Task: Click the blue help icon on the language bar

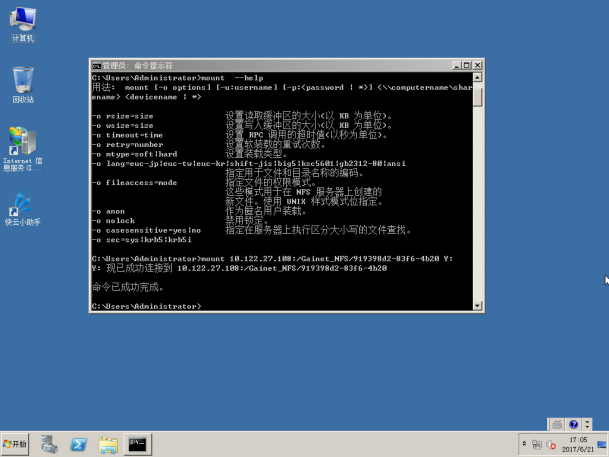Action: (571, 424)
